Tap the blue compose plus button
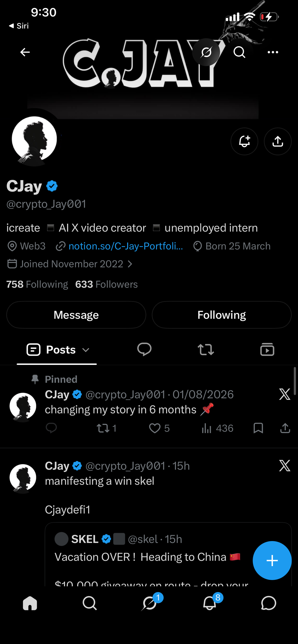This screenshot has height=644, width=298. tap(272, 560)
